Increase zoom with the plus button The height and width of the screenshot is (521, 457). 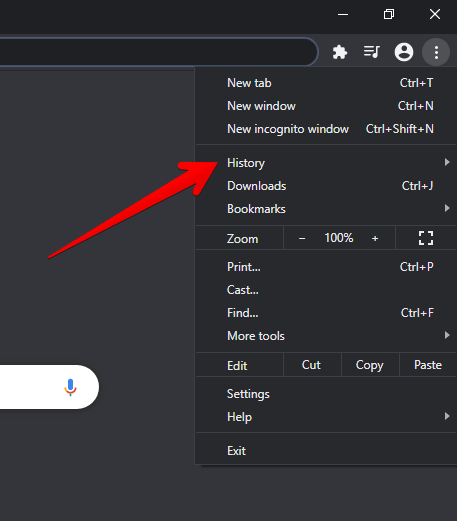375,238
